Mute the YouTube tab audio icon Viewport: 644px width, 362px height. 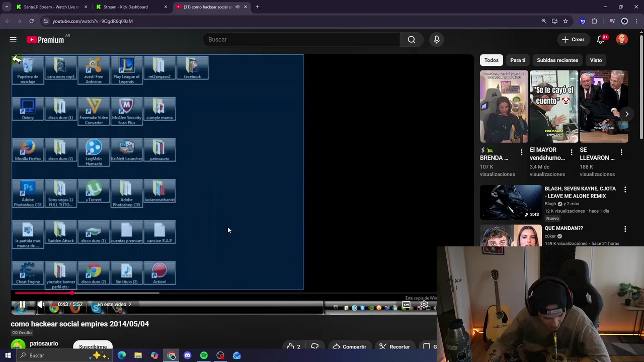[237, 7]
